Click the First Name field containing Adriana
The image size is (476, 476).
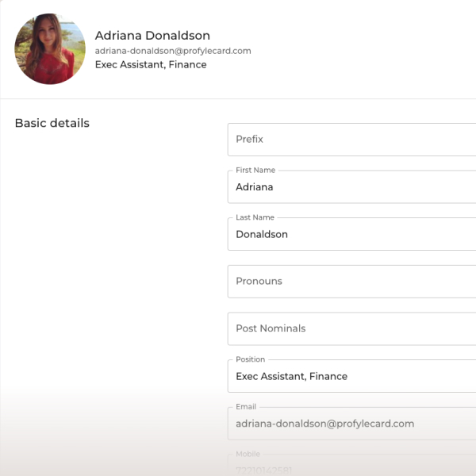pos(351,187)
